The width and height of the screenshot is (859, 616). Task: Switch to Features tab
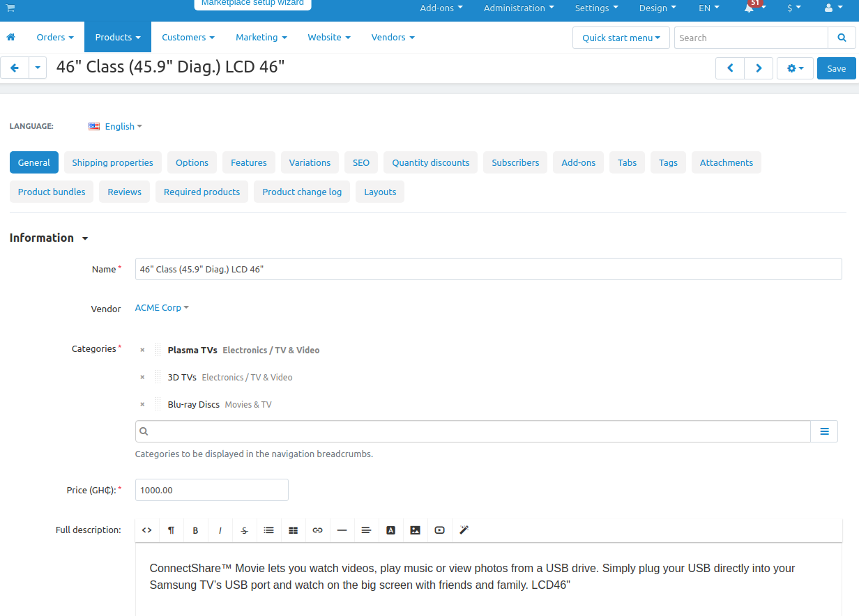[x=249, y=162]
